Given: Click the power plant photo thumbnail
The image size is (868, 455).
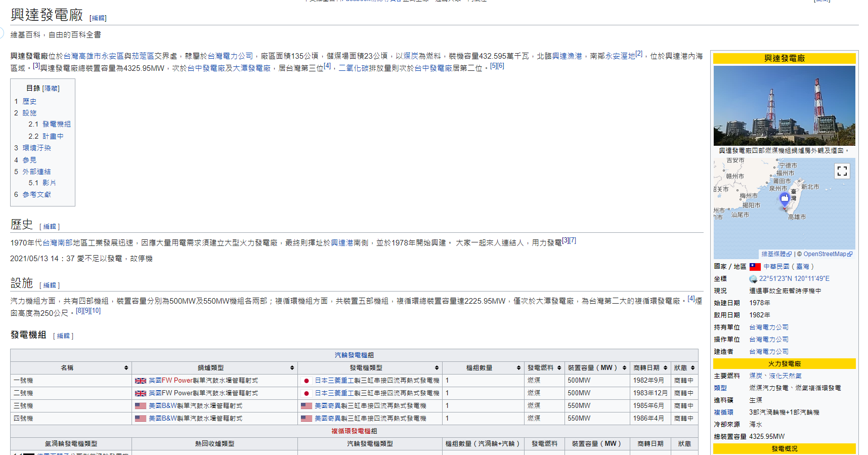Looking at the screenshot, I should click(x=784, y=106).
